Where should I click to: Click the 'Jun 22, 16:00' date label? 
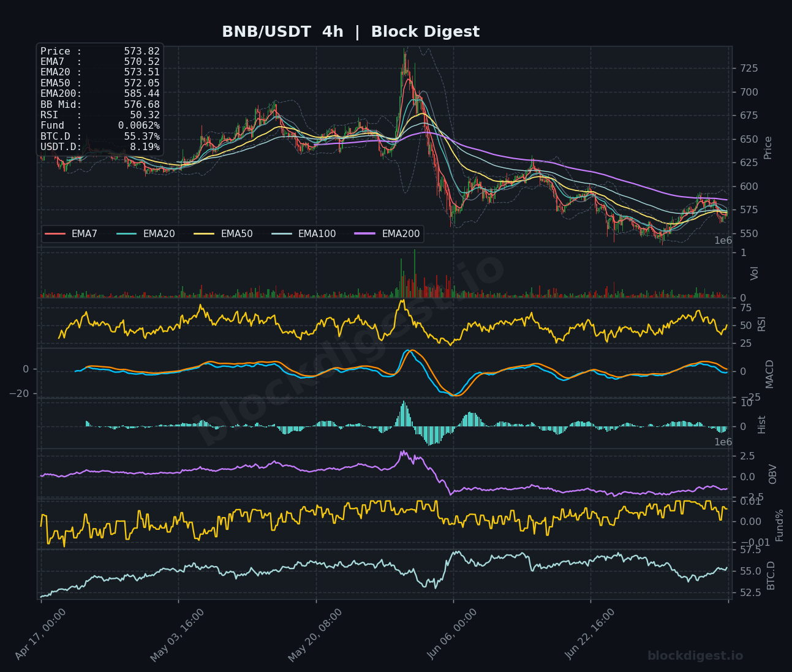pos(589,635)
